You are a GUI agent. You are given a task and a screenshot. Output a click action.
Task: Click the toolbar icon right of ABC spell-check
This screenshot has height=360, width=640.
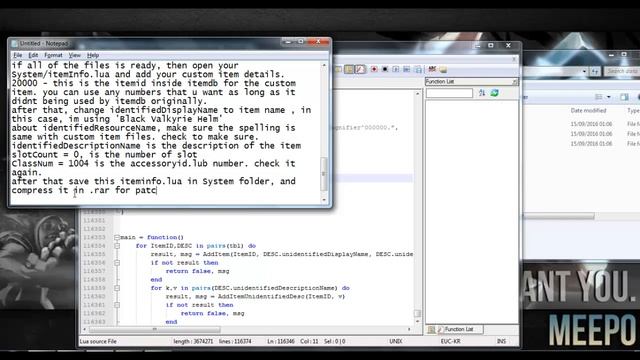443,69
